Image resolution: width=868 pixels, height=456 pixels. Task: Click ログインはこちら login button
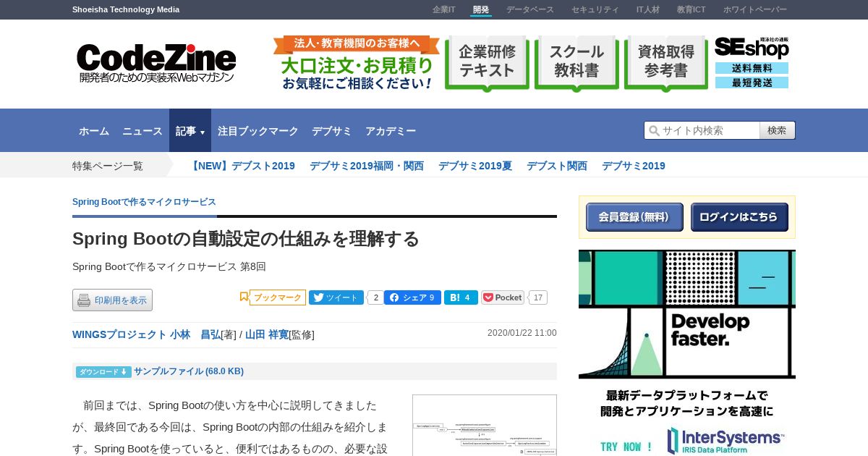pyautogui.click(x=739, y=217)
